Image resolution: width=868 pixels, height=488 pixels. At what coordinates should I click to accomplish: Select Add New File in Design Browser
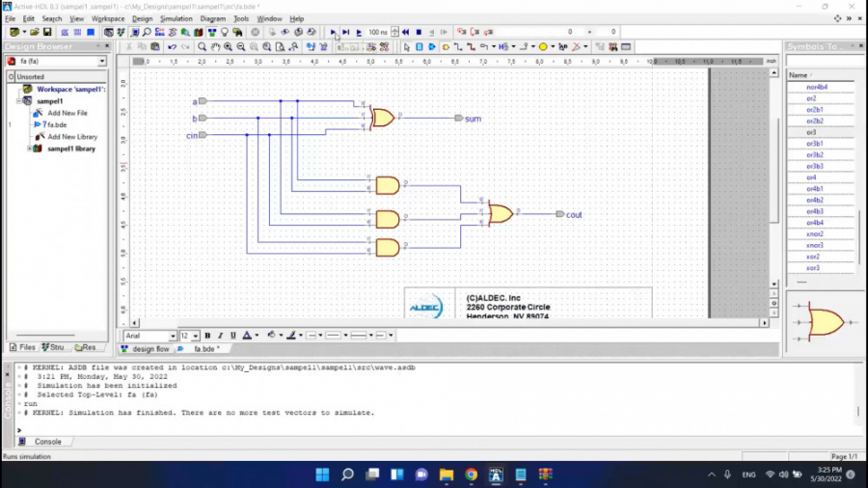tap(68, 113)
